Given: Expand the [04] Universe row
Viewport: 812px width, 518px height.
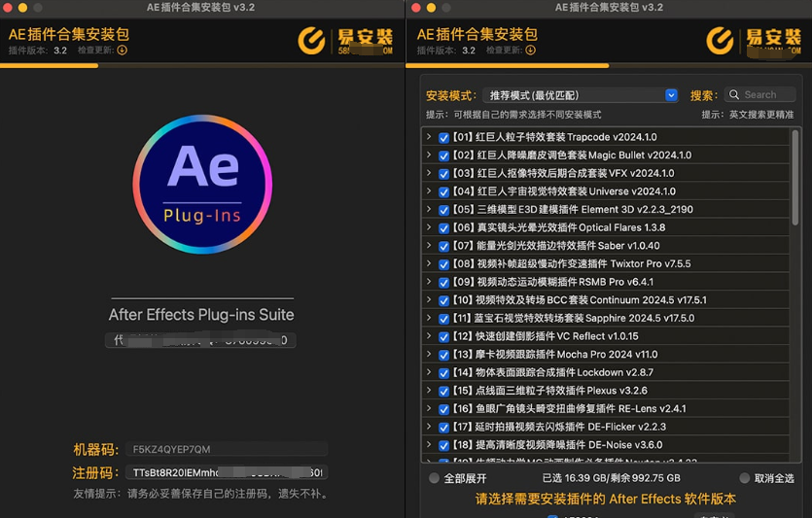Looking at the screenshot, I should 429,190.
